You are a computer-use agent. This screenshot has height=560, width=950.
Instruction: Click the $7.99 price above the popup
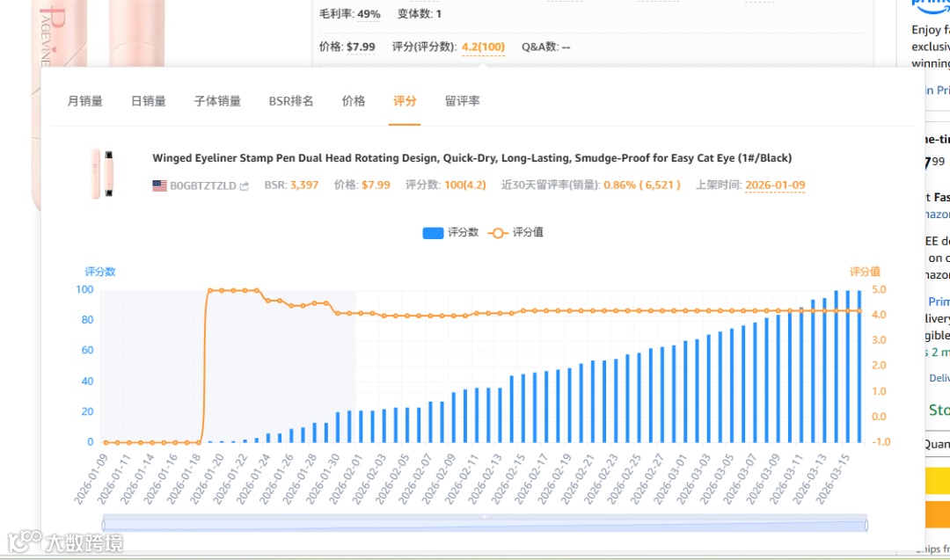[x=362, y=47]
